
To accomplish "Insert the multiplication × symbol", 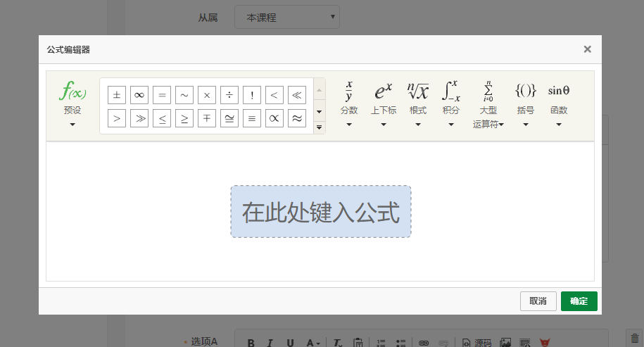I will pyautogui.click(x=207, y=95).
